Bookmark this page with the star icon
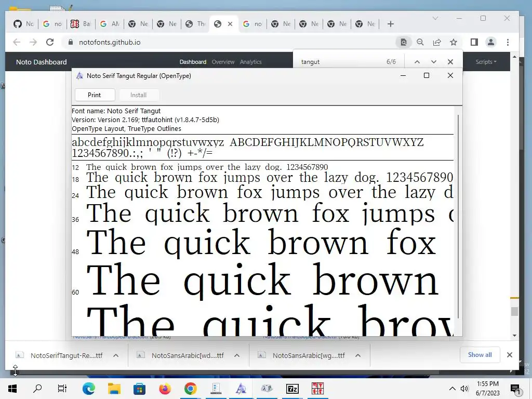The width and height of the screenshot is (532, 399). (453, 42)
